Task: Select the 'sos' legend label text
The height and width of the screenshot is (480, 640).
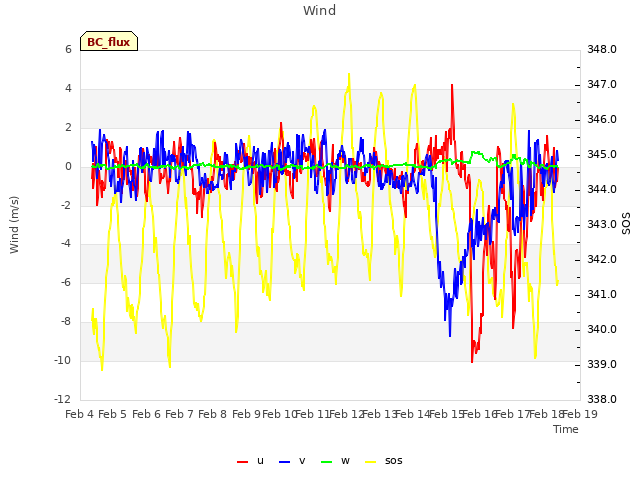Action: tap(393, 461)
